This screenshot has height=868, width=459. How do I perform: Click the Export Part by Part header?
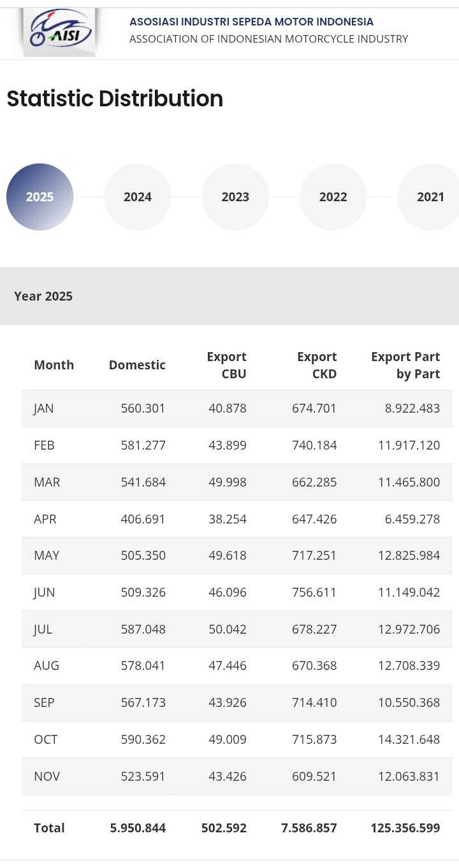[x=405, y=365]
